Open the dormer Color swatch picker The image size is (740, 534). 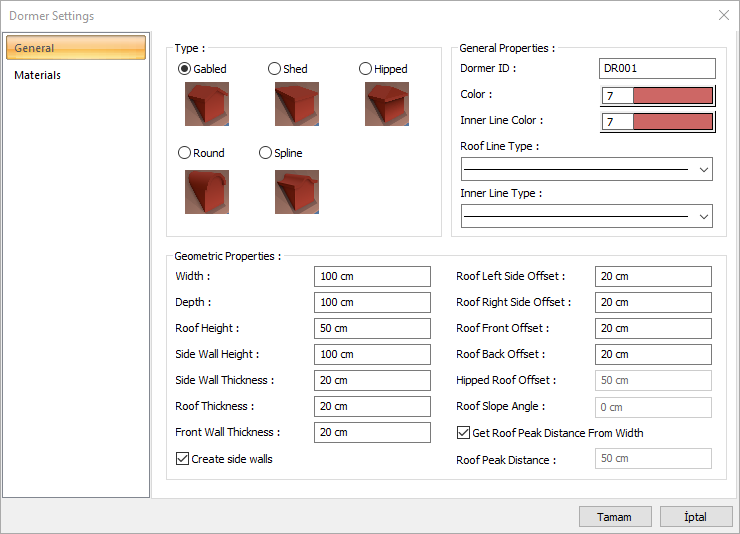(x=658, y=95)
